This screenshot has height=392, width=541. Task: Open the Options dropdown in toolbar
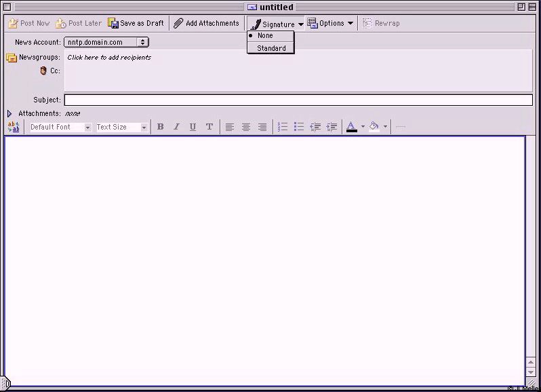pos(330,23)
